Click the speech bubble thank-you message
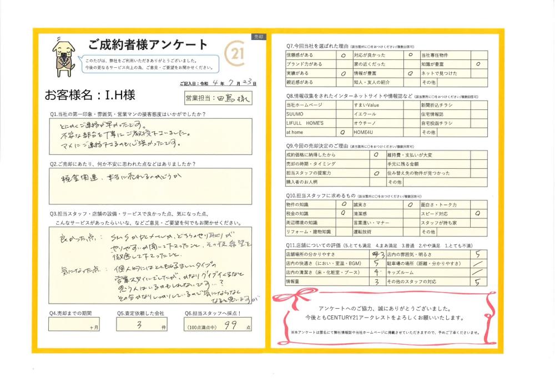This screenshot has width=555, height=392. coord(148,64)
